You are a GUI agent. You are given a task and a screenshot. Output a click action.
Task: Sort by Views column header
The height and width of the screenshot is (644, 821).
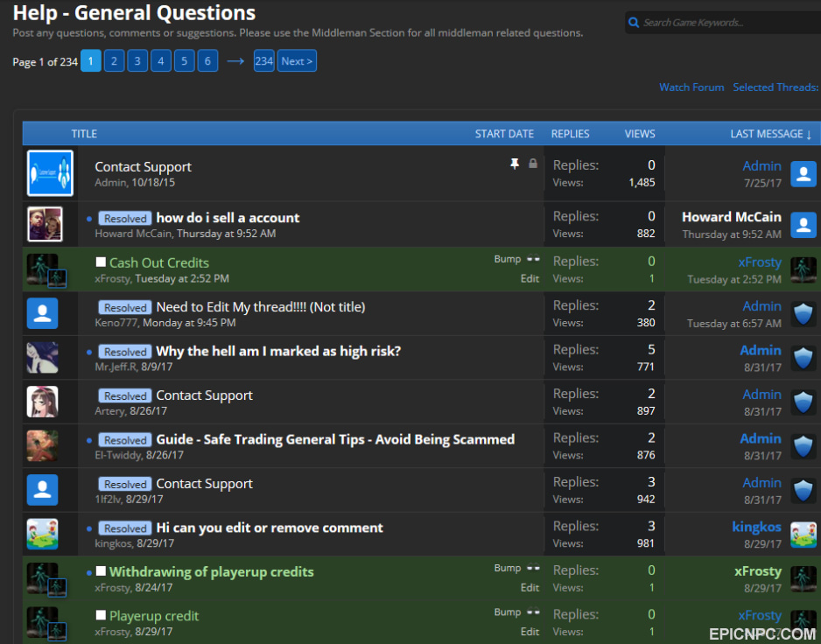point(640,134)
